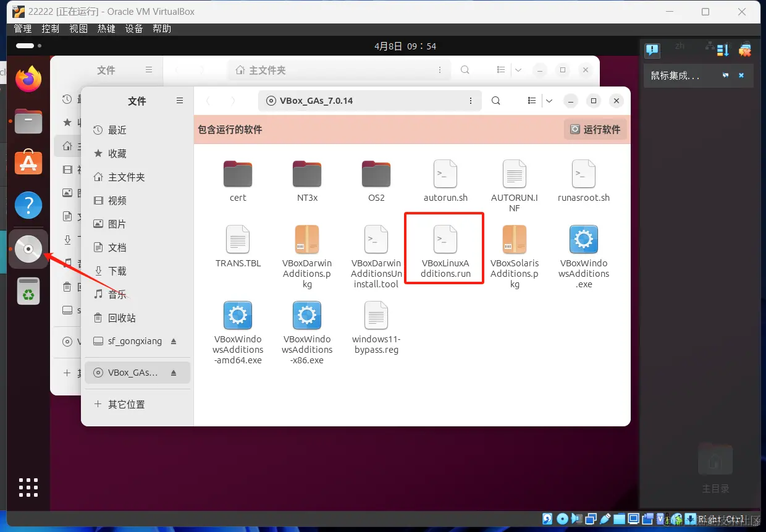This screenshot has height=532, width=766.
Task: Select the autorun.sh script file
Action: 445,181
